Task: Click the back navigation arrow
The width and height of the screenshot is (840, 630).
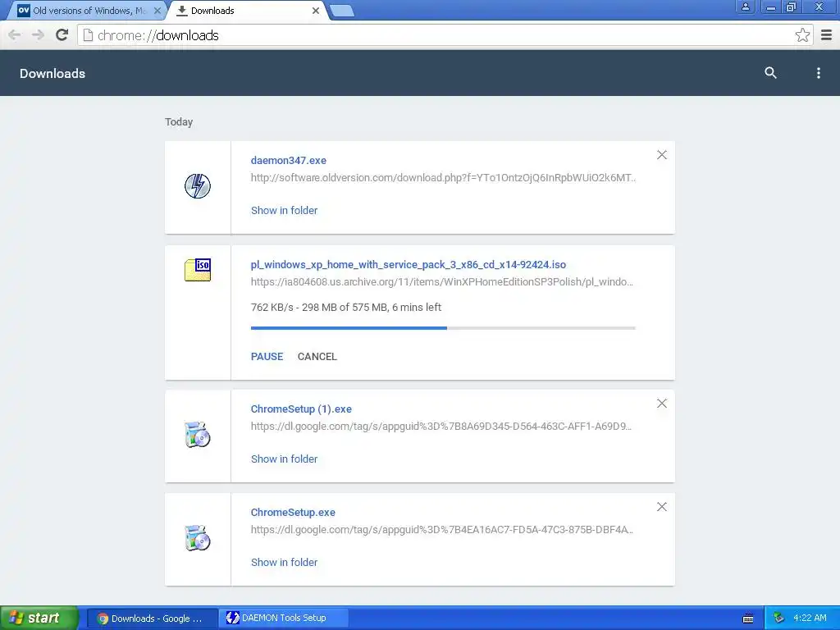Action: pos(15,35)
